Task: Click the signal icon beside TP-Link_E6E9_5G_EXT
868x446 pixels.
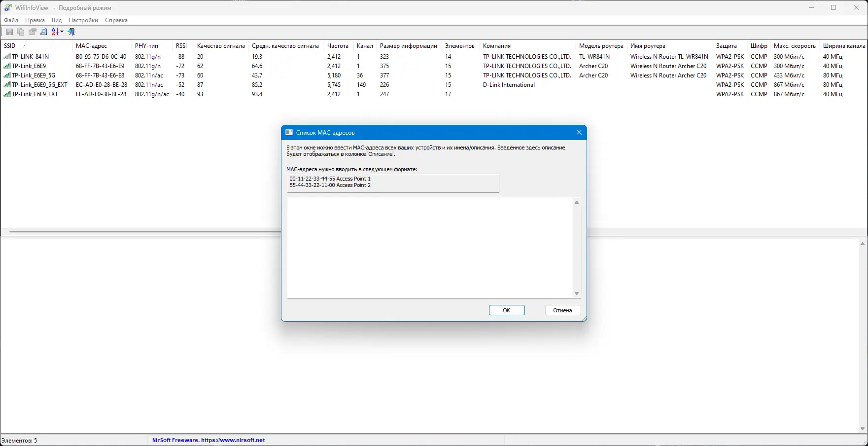Action: pyautogui.click(x=7, y=85)
